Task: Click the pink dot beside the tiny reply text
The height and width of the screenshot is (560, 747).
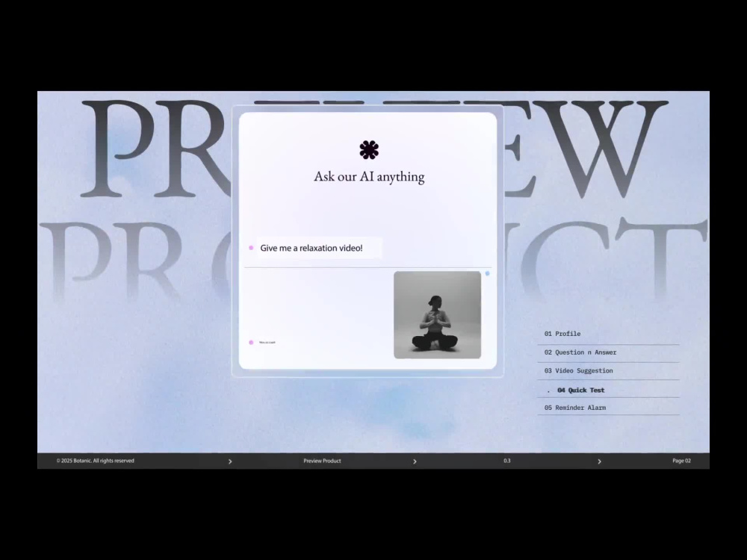Action: (x=251, y=343)
